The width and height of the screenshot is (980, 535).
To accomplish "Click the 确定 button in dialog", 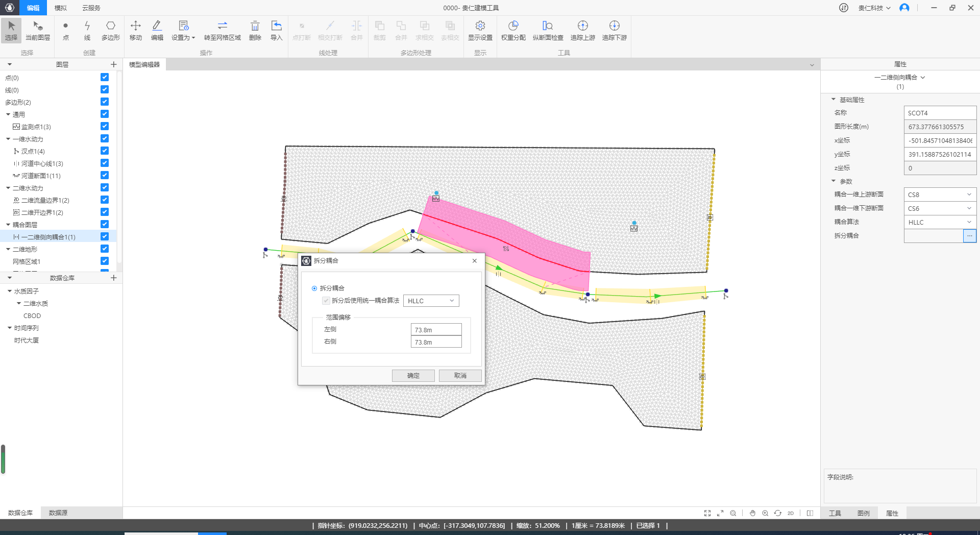I will click(x=413, y=376).
